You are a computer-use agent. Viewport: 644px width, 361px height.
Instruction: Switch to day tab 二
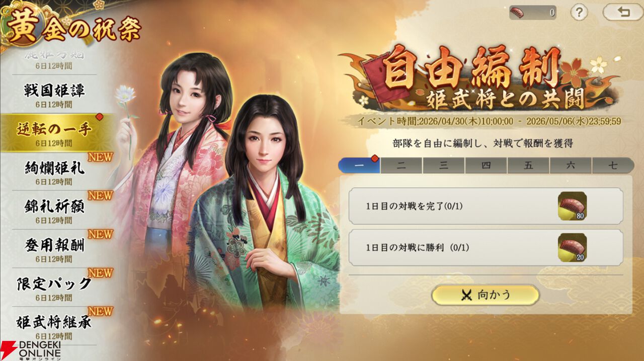click(x=401, y=165)
